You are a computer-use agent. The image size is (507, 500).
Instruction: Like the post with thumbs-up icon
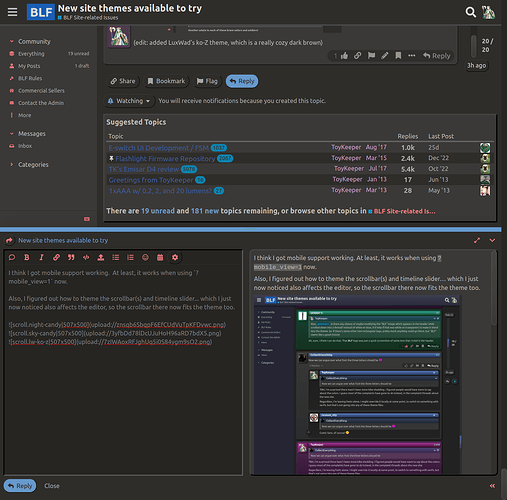pyautogui.click(x=344, y=56)
